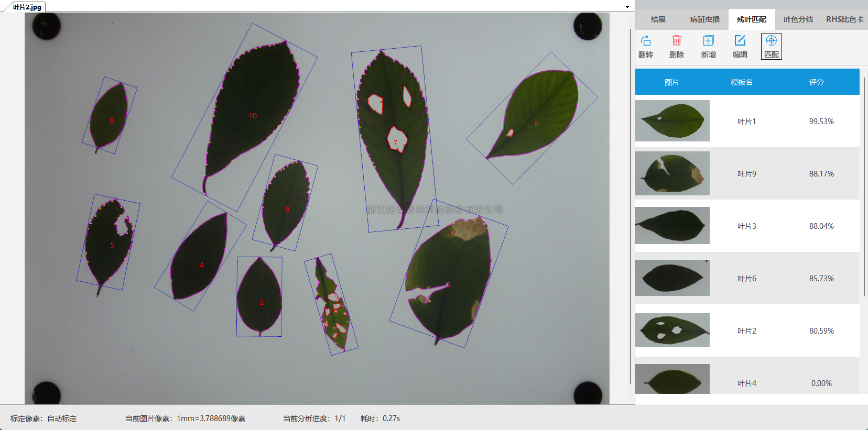Open the RHS比色卡 tab
This screenshot has height=430, width=868.
coord(844,19)
